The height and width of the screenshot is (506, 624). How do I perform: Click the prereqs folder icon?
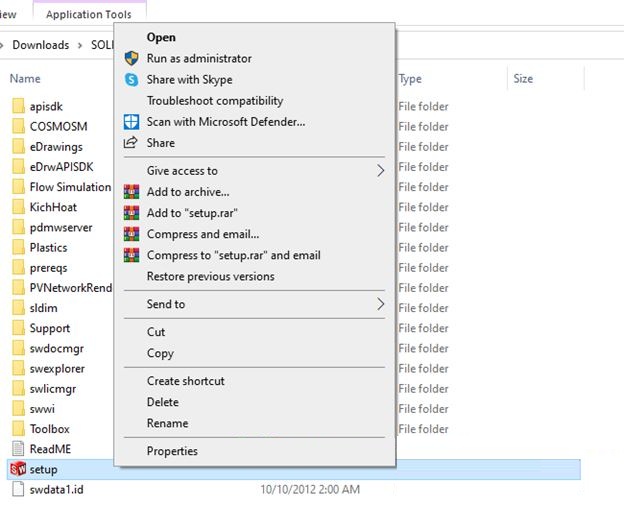(x=18, y=268)
